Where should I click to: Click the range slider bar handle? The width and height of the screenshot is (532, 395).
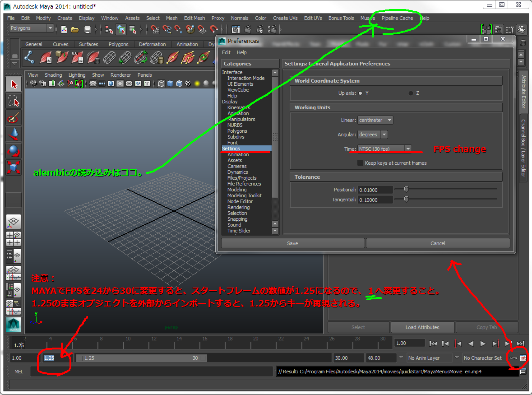[x=142, y=358]
